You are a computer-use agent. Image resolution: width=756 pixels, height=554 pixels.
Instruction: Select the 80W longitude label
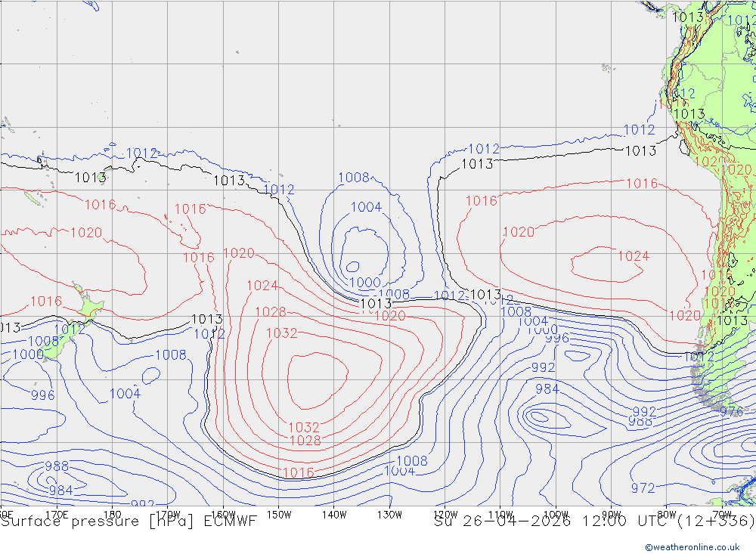tap(667, 515)
